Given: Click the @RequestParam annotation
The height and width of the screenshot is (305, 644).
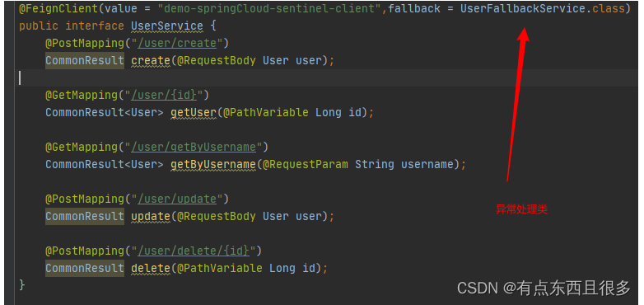Looking at the screenshot, I should tap(305, 164).
